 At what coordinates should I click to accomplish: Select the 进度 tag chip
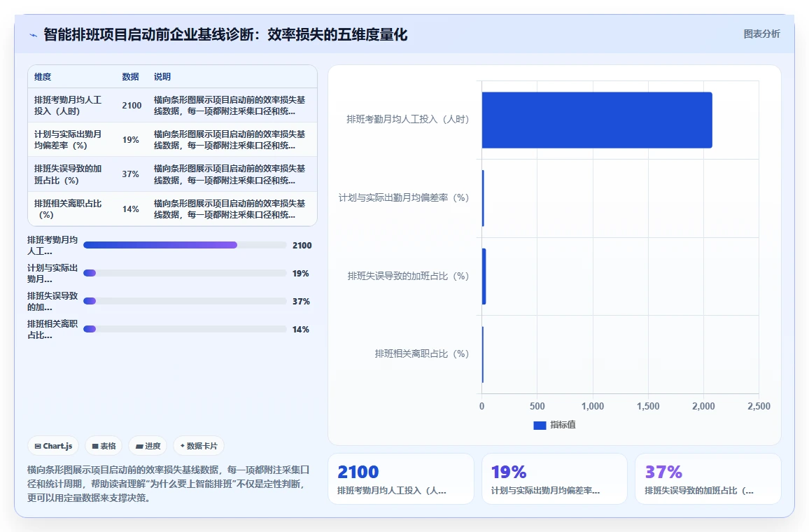pyautogui.click(x=148, y=446)
